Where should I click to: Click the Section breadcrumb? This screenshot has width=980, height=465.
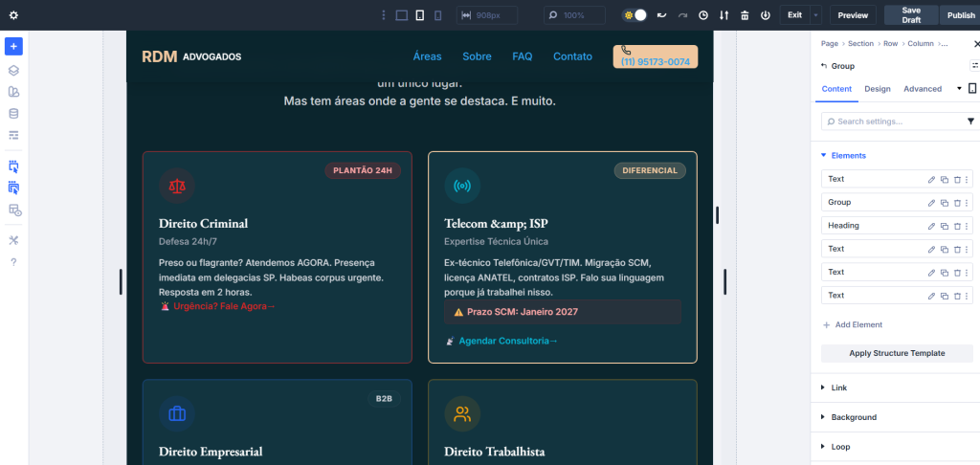860,44
